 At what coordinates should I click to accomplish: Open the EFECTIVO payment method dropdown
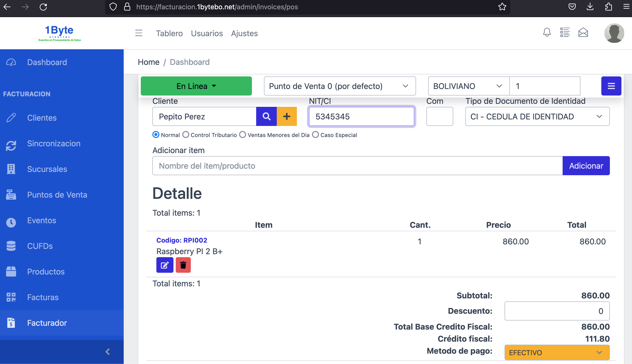557,352
